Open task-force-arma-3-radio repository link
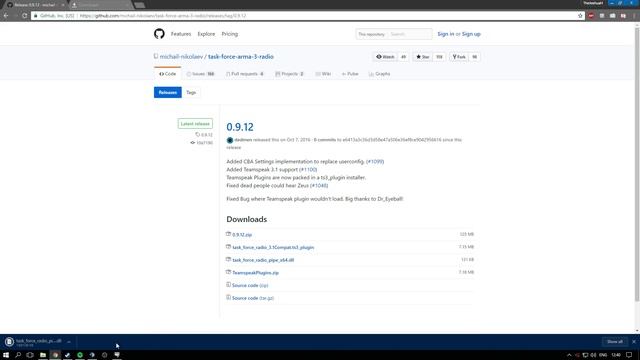The width and height of the screenshot is (640, 360). point(241,57)
